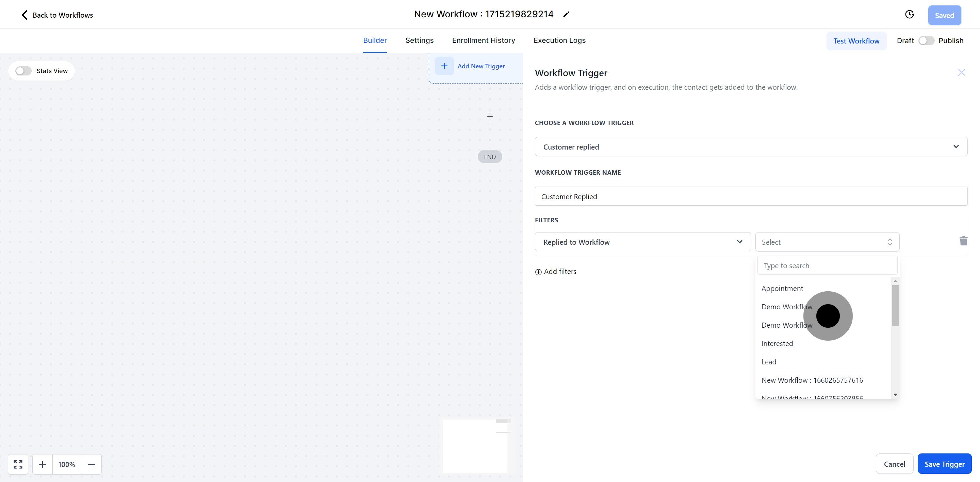Click the trash icon to delete the filter

tap(963, 241)
